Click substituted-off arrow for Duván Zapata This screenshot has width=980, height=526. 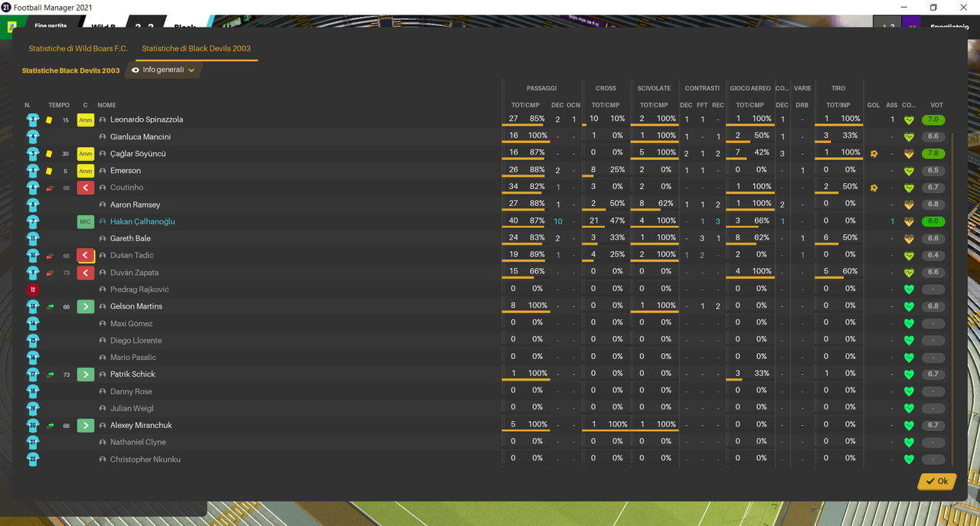(x=86, y=273)
